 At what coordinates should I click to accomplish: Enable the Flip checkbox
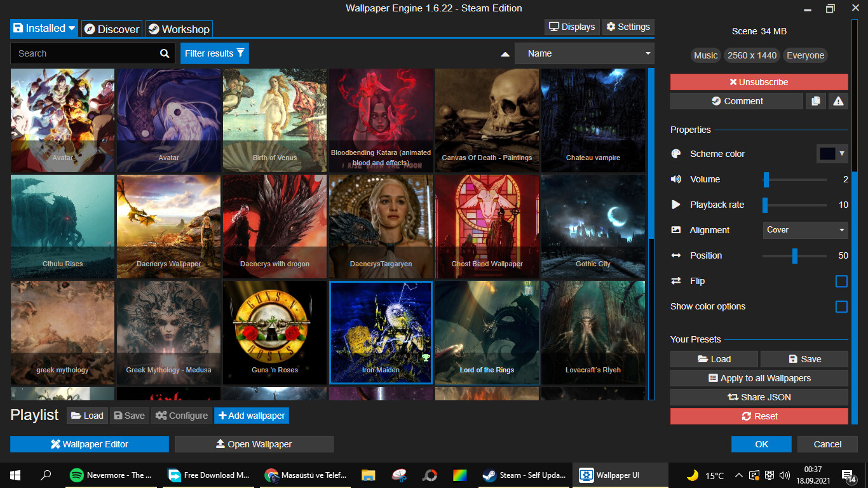tap(841, 281)
